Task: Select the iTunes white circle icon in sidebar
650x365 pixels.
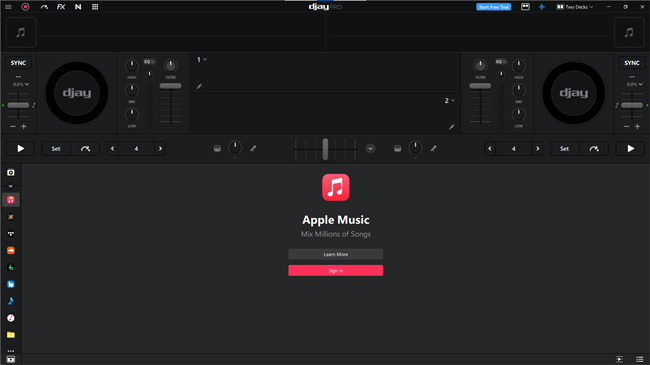Action: (11, 318)
